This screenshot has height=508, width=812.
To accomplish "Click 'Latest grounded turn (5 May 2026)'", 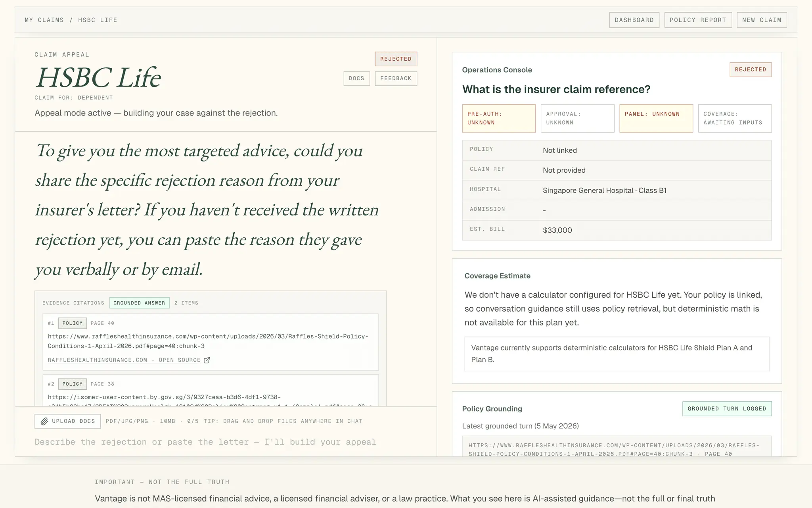I will 520,426.
